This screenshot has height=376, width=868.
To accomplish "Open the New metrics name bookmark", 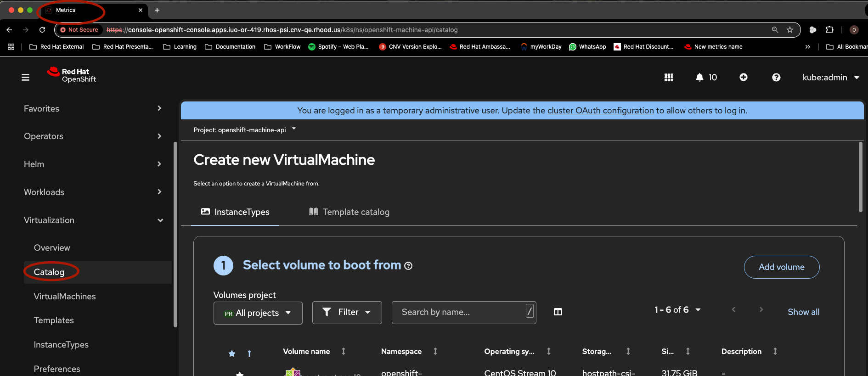I will 713,47.
